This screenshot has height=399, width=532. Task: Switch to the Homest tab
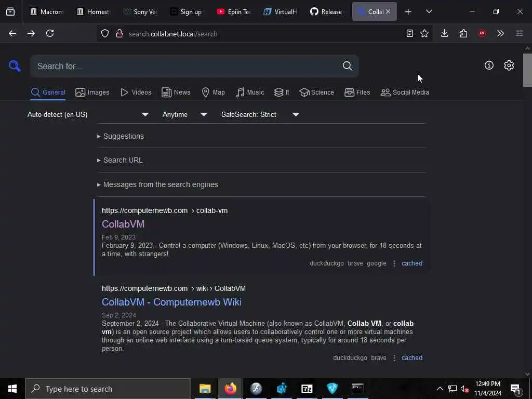click(94, 11)
